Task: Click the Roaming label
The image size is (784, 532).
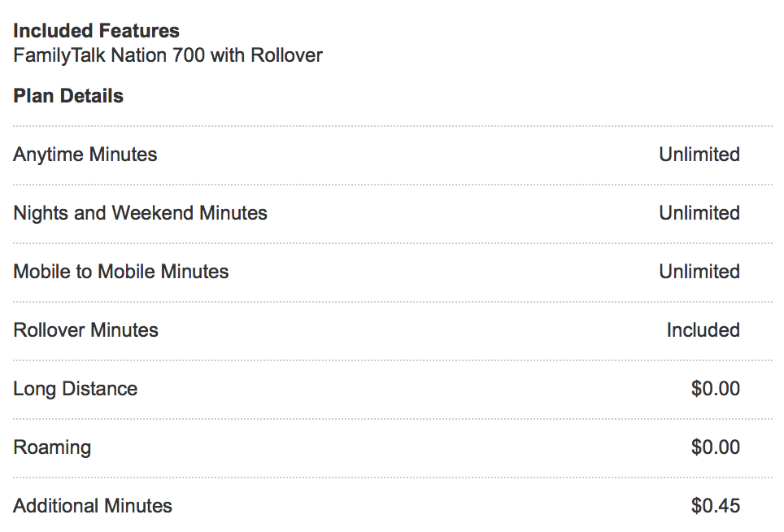Action: tap(52, 447)
